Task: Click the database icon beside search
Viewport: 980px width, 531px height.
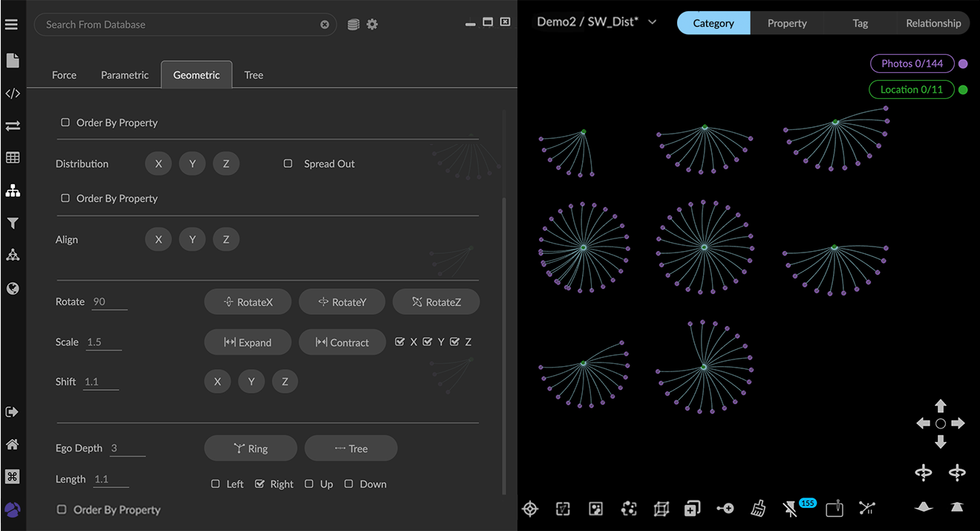Action: (353, 25)
